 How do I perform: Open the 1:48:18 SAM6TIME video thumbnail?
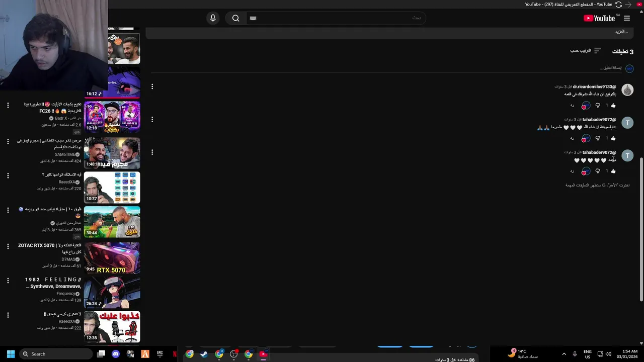point(112,153)
